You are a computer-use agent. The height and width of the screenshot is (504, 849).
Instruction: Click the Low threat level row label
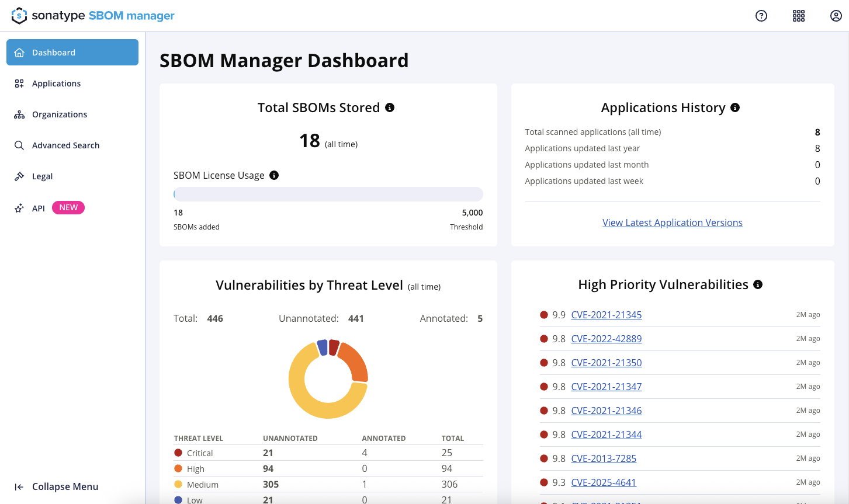(195, 500)
